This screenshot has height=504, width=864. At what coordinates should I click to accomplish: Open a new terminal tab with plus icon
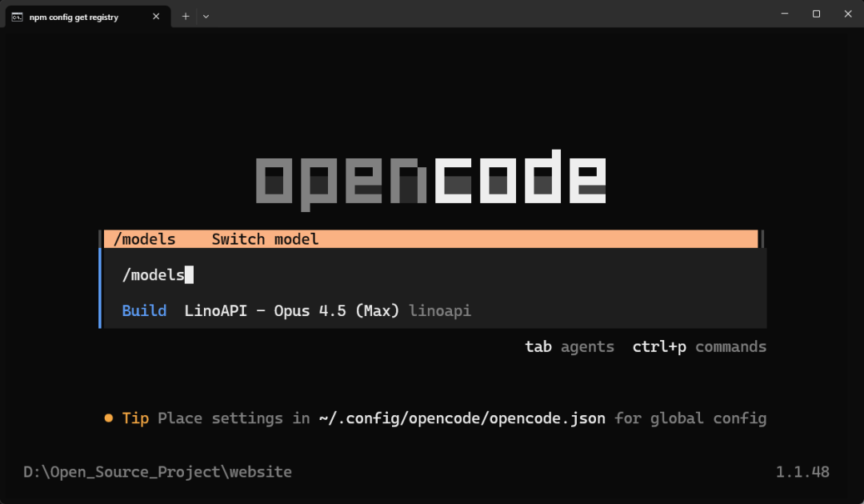point(186,17)
